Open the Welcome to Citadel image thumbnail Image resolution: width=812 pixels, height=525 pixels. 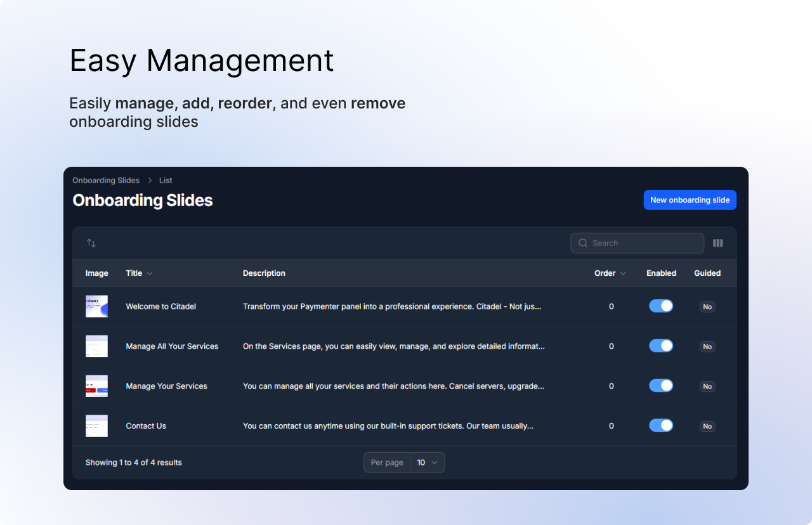(96, 306)
